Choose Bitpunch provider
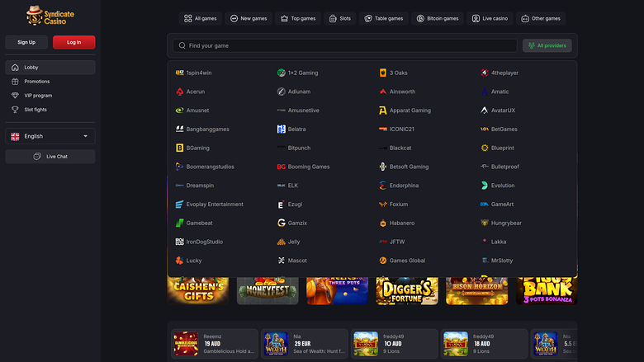This screenshot has height=362, width=644. [x=294, y=148]
